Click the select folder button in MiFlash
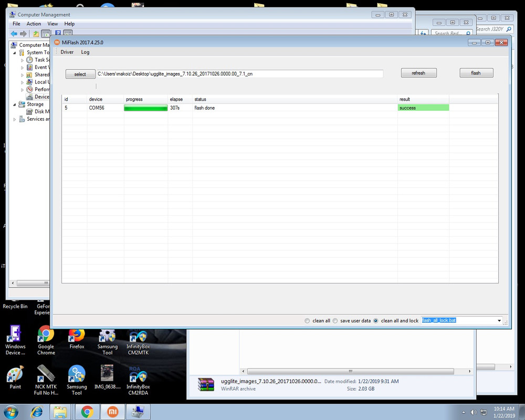Screen dimensions: 525x420 (80, 74)
